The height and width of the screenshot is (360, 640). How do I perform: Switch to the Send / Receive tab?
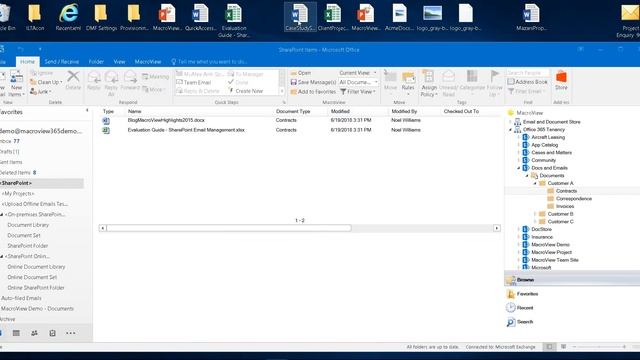(61, 62)
